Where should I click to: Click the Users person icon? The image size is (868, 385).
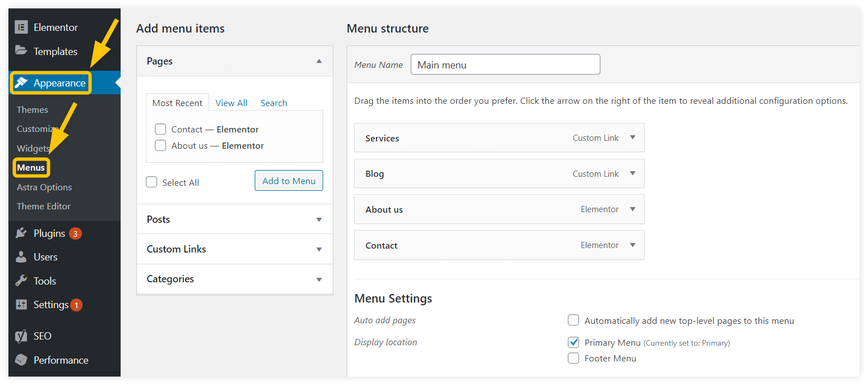coord(21,256)
